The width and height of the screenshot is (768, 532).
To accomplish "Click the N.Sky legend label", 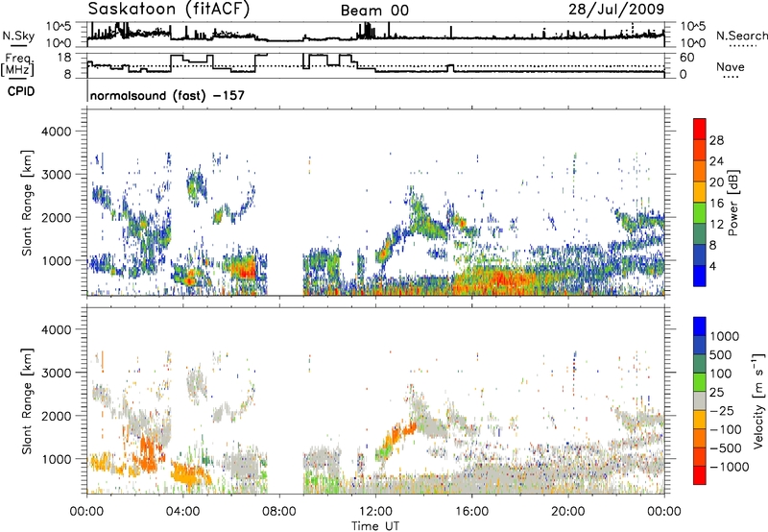I will [18, 36].
